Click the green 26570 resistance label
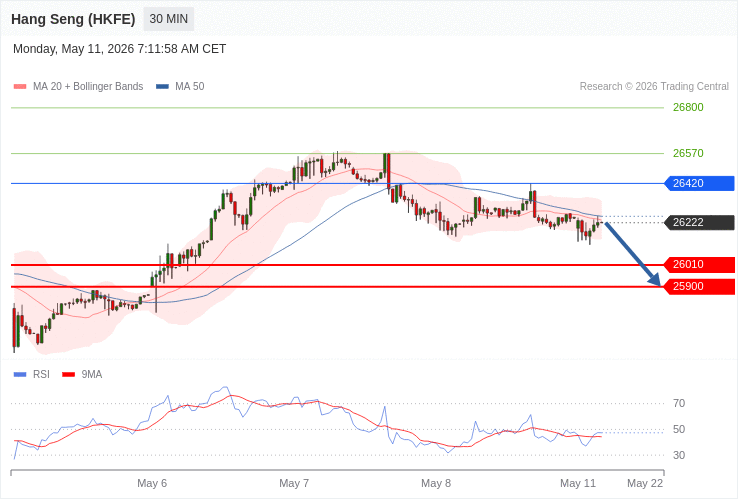This screenshot has width=738, height=500. pos(688,153)
